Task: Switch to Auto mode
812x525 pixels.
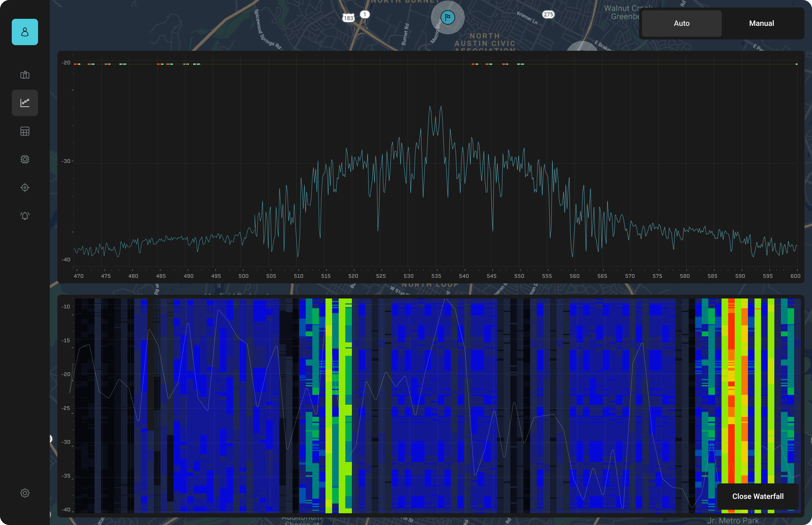Action: [x=682, y=23]
